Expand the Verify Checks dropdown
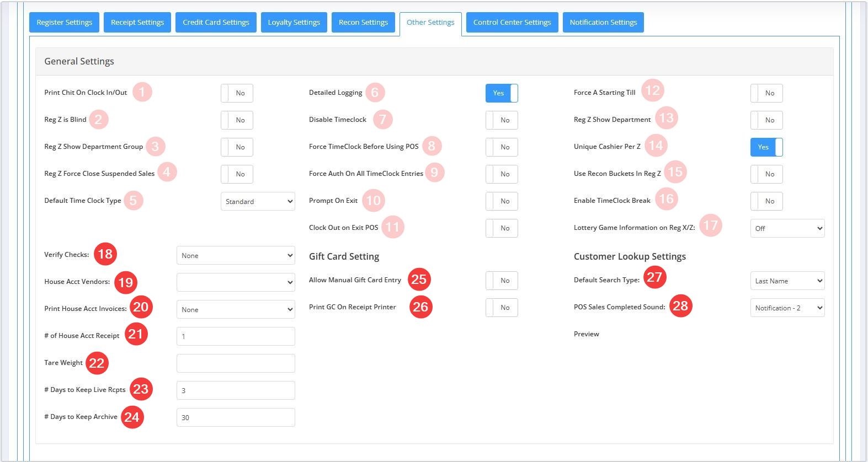This screenshot has height=462, width=868. point(236,255)
